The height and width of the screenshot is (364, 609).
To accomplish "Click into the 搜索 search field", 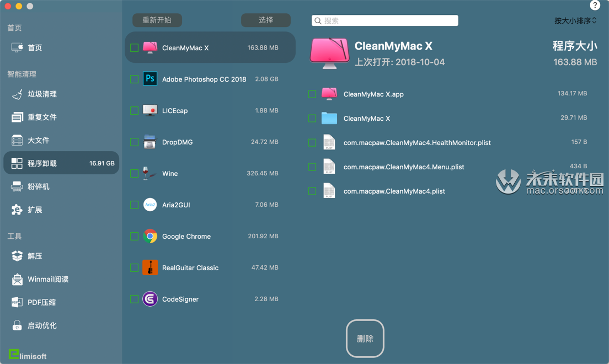I will pyautogui.click(x=385, y=20).
